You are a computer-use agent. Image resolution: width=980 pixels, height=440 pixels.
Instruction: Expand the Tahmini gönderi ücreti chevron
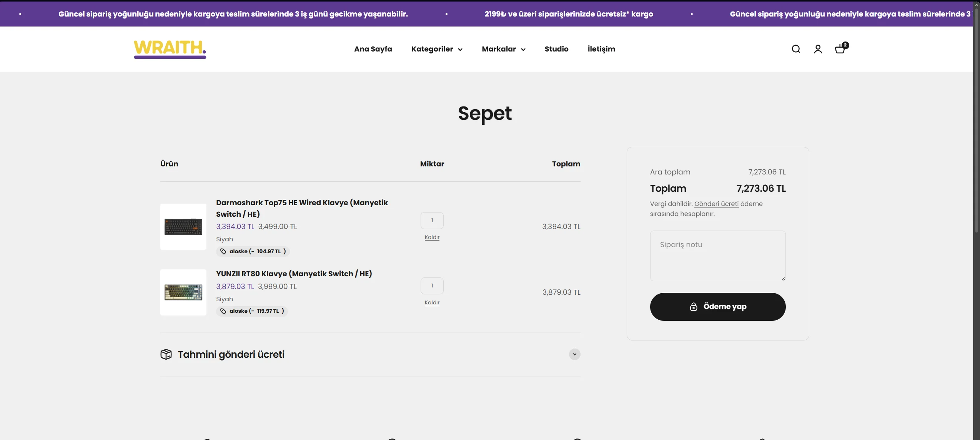coord(574,354)
